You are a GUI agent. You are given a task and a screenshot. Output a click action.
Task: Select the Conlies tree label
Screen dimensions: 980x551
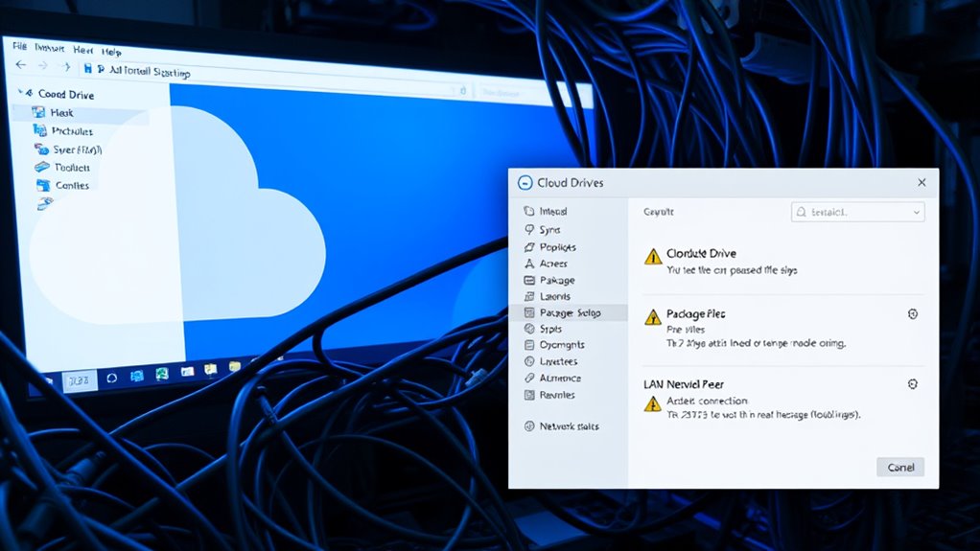(72, 186)
